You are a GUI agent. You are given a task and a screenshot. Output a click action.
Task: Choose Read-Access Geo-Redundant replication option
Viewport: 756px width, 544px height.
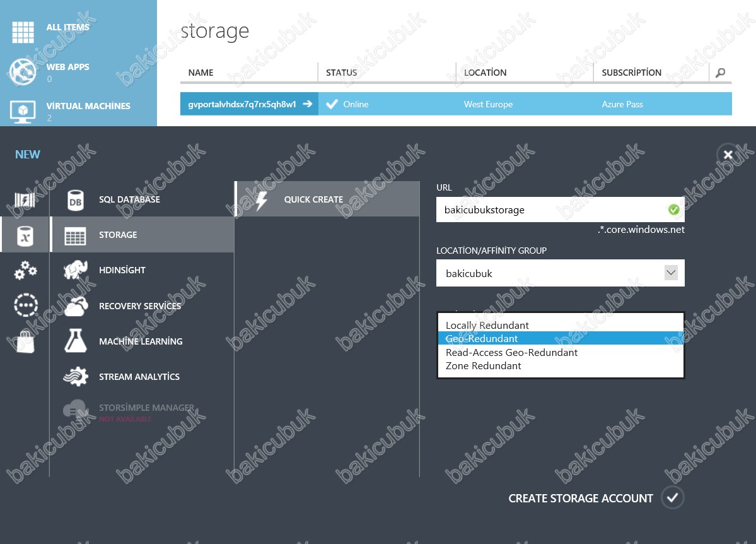point(561,352)
